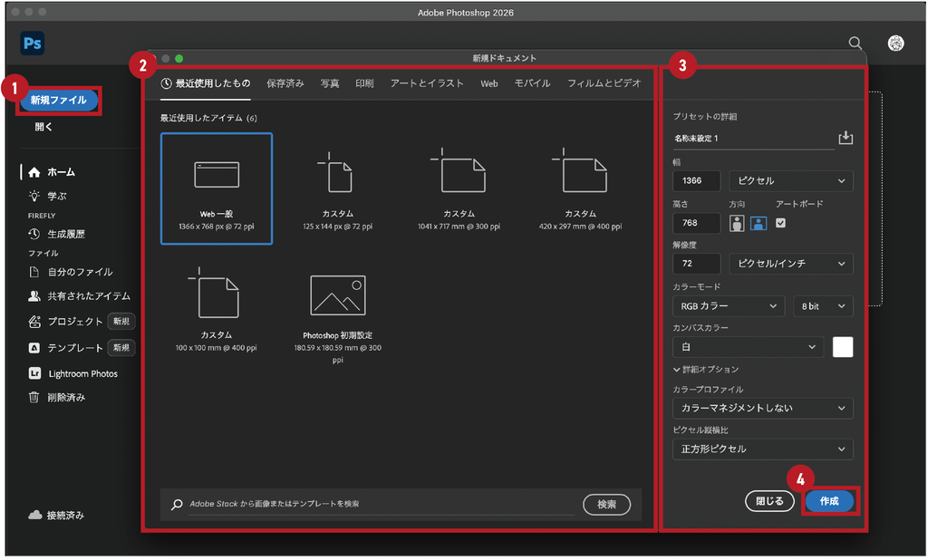Click the Adobe Stock search field
The height and width of the screenshot is (560, 928).
(382, 505)
